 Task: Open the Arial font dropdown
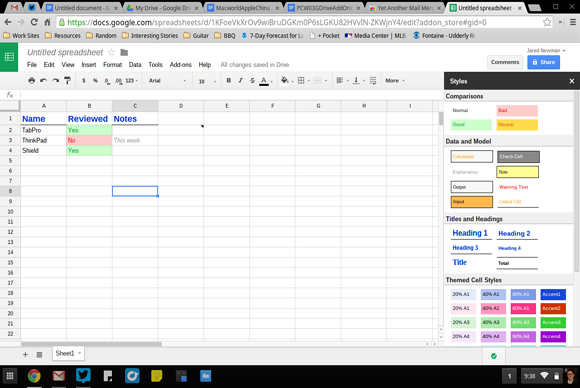click(167, 81)
